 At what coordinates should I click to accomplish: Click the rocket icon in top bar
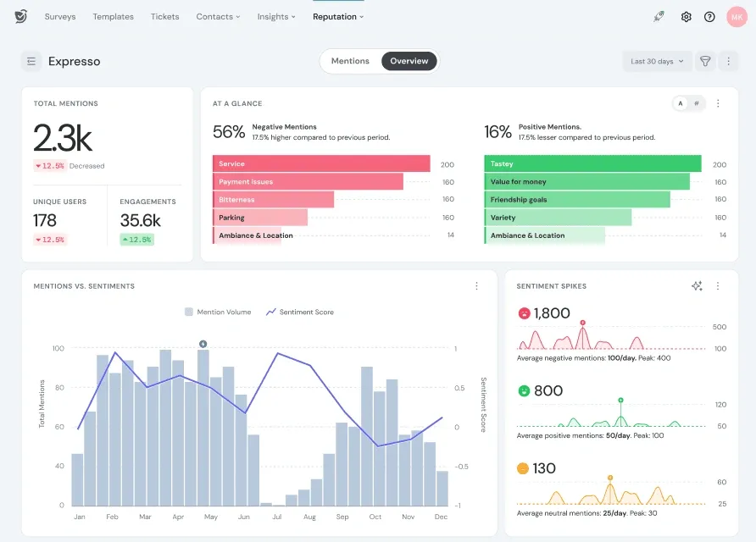pos(659,17)
